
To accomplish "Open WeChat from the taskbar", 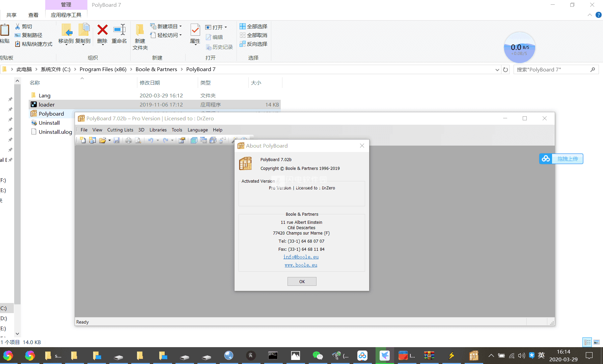I will (x=318, y=356).
